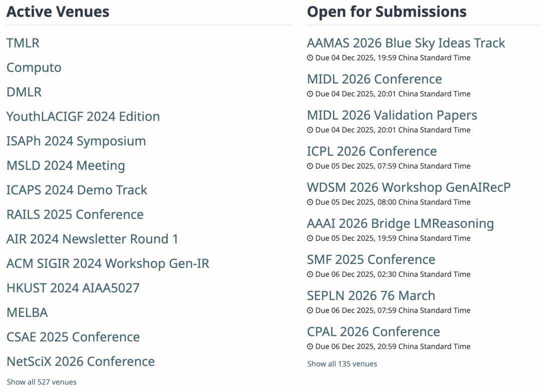This screenshot has width=541, height=392.
Task: Open the Computo venue link
Action: coord(34,68)
